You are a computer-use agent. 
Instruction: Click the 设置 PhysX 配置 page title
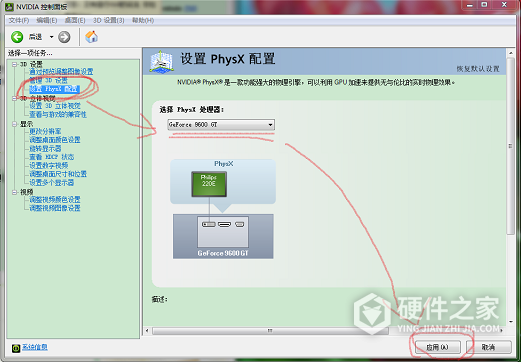pyautogui.click(x=228, y=59)
